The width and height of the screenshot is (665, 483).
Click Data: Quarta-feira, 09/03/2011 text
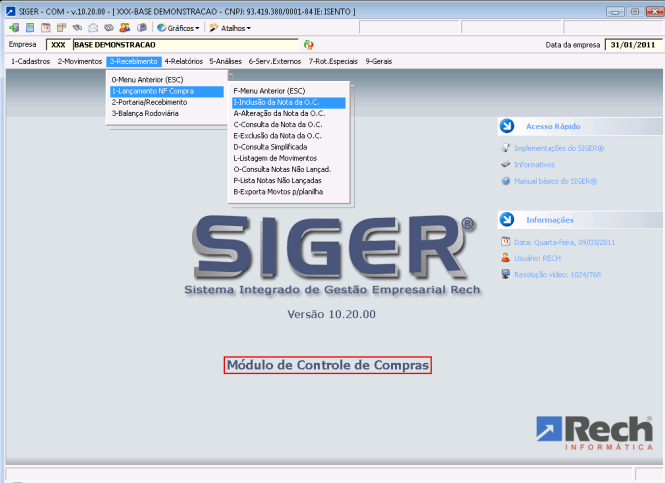click(564, 242)
